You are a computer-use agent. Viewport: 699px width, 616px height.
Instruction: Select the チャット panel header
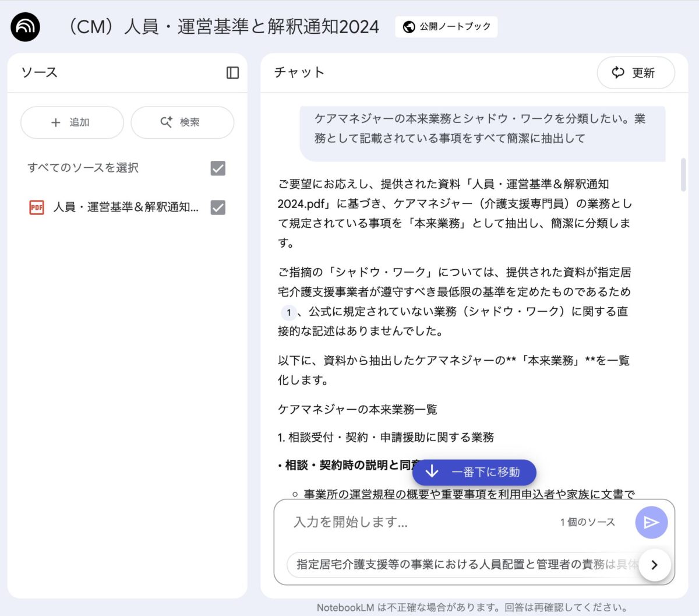point(299,72)
